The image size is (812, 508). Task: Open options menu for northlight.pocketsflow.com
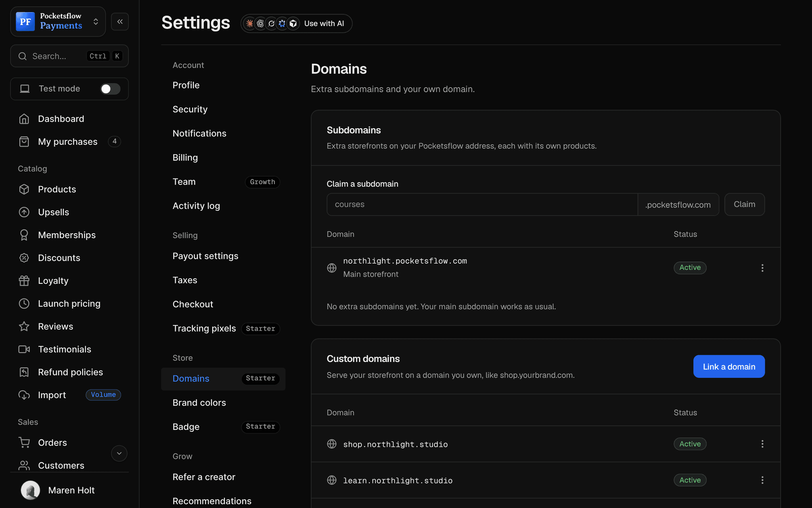click(x=762, y=268)
